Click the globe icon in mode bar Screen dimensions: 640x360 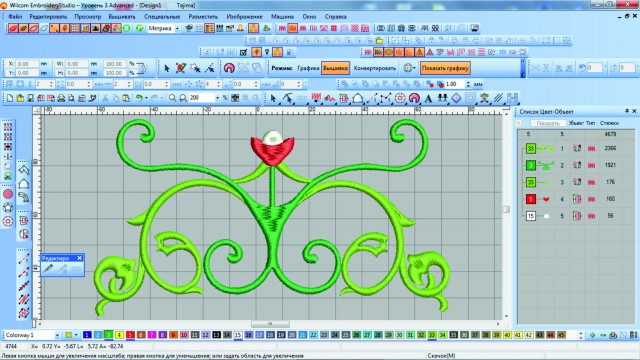click(407, 68)
